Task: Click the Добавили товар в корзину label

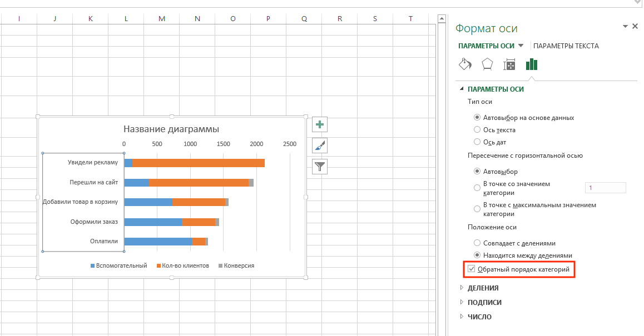Action: click(x=81, y=202)
